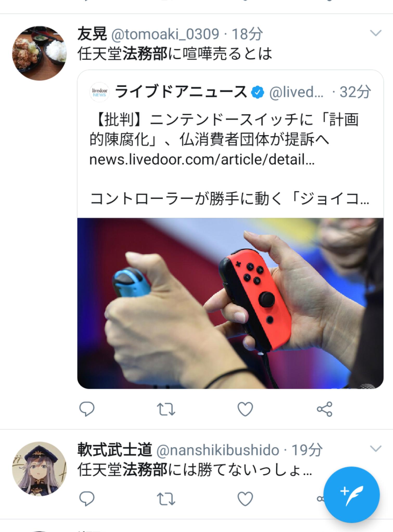The width and height of the screenshot is (393, 532).
Task: Open ライブドアニュース quoted tweet header
Action: pyautogui.click(x=230, y=92)
